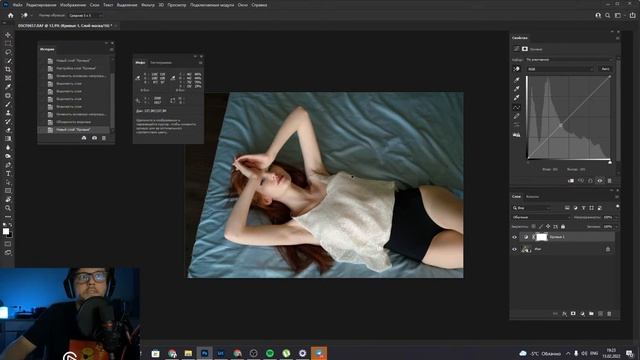Turn layer filtering switch on or off
The height and width of the screenshot is (360, 640).
617,207
